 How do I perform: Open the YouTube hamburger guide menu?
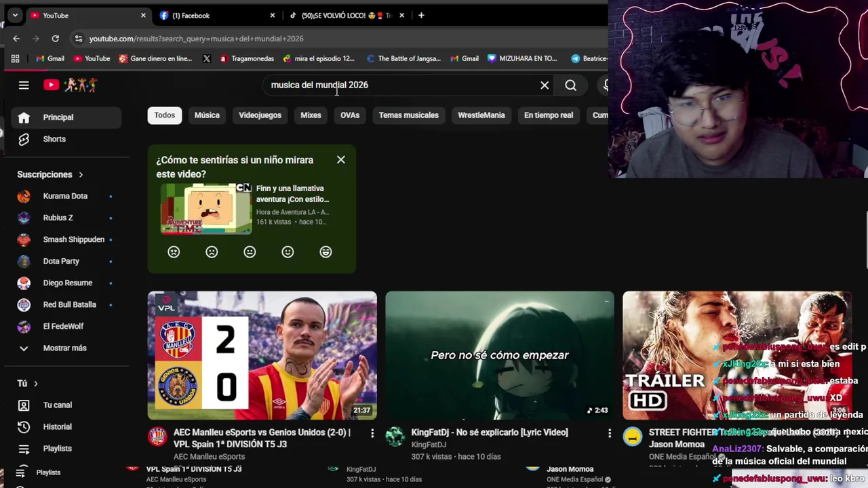(x=24, y=85)
